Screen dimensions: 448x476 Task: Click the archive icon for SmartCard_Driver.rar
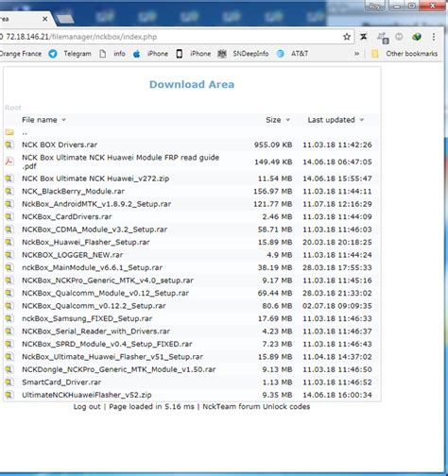click(x=9, y=382)
